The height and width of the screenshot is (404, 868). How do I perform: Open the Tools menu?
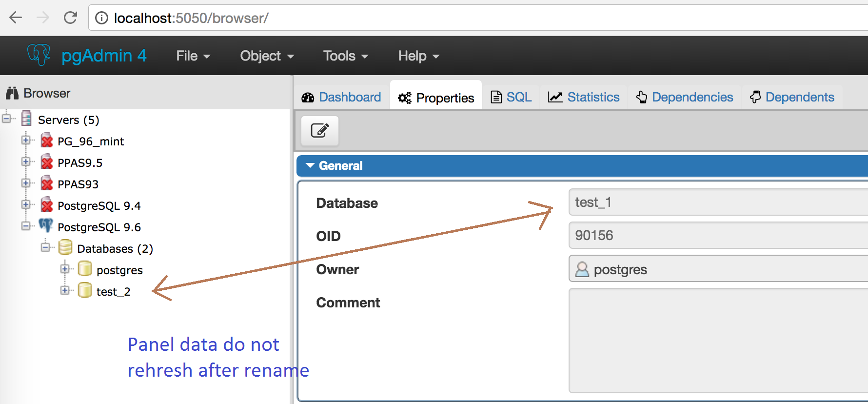(x=345, y=56)
